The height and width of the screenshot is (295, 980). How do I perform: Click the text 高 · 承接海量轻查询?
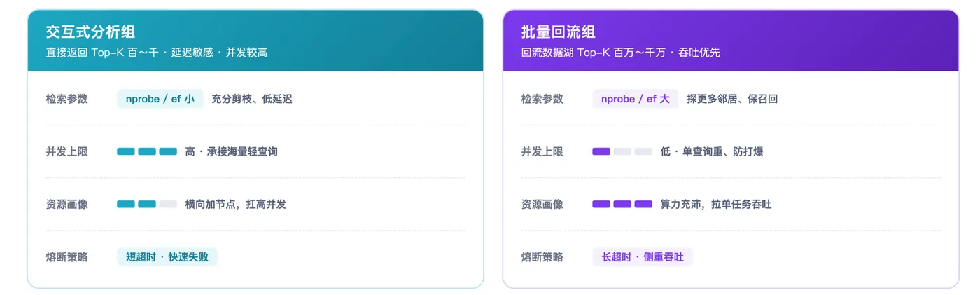point(232,151)
